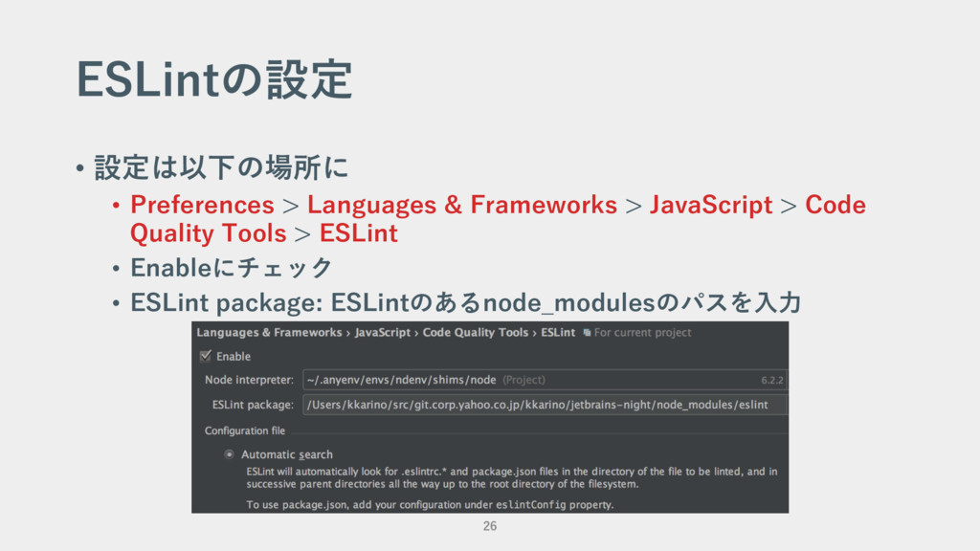This screenshot has height=551, width=980.
Task: Click 'Code Quality Tools' in settings breadcrumb
Action: tap(476, 332)
